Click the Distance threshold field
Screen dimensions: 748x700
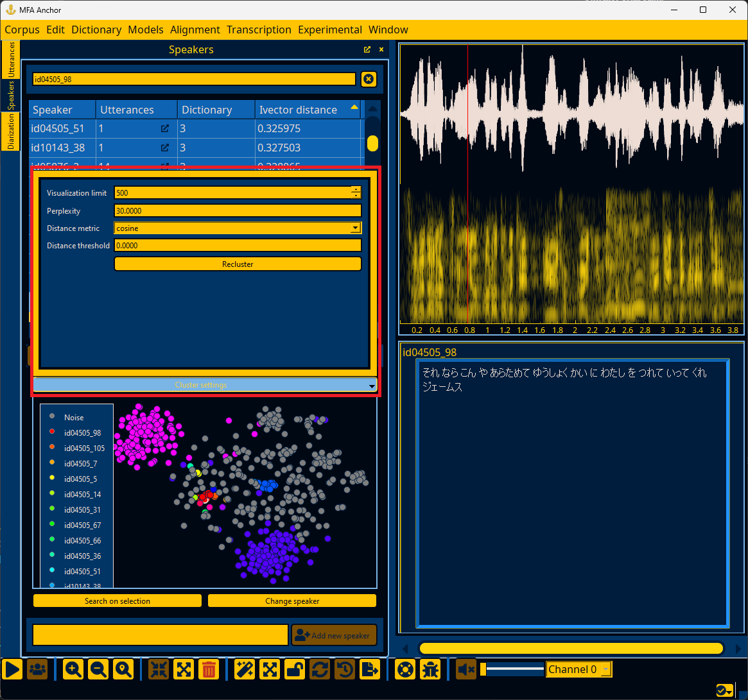coord(238,245)
